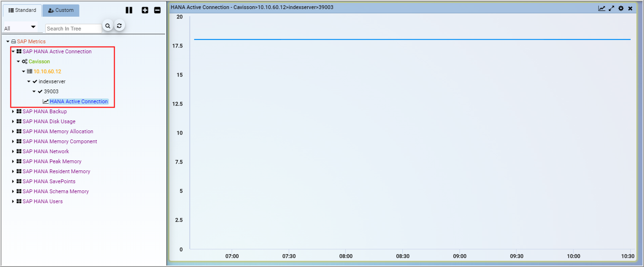Expand the SAP HANA Backup arrow
644x267 pixels.
[13, 111]
